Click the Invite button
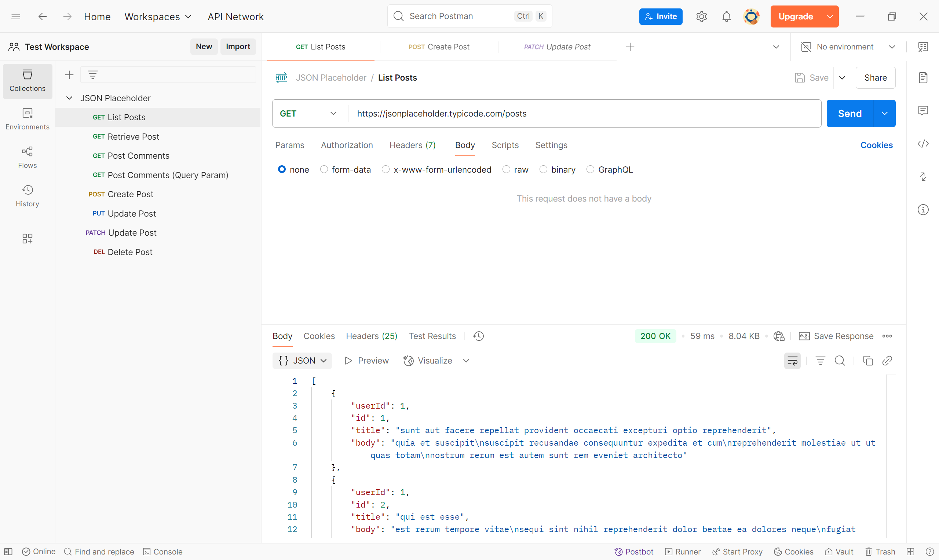The width and height of the screenshot is (939, 560). tap(661, 16)
